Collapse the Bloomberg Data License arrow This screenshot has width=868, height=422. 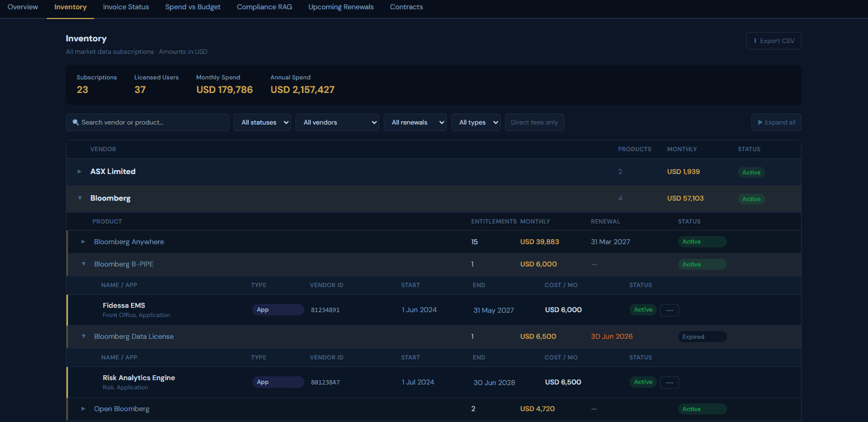(x=83, y=336)
